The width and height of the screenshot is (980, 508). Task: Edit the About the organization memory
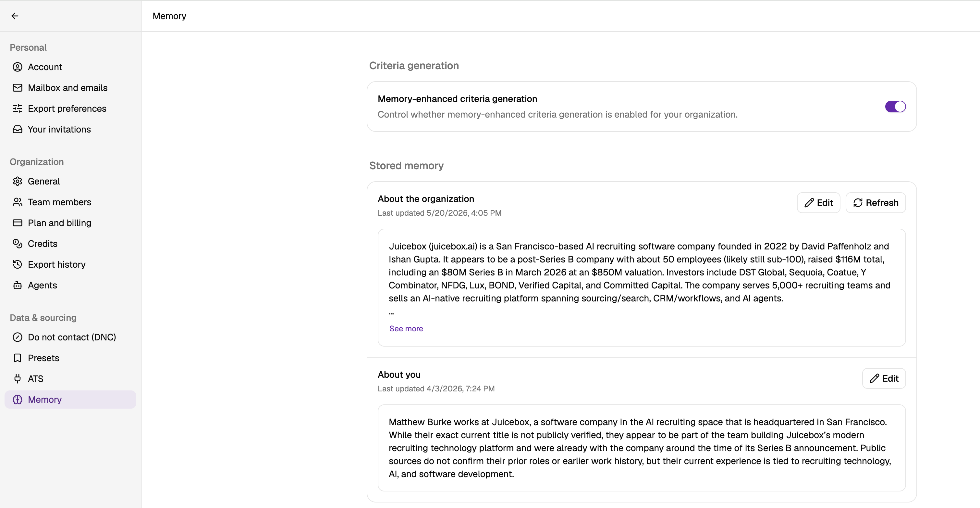(x=818, y=203)
